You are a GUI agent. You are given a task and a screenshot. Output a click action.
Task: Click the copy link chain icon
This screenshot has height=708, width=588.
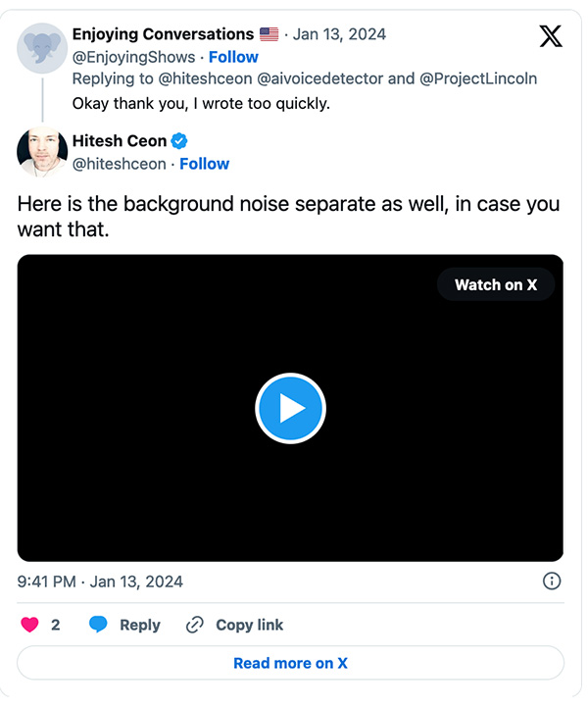pos(195,625)
